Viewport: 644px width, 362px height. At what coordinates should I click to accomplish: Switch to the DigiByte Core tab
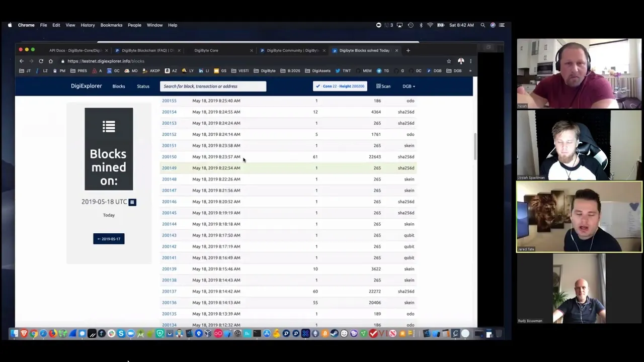click(206, 50)
